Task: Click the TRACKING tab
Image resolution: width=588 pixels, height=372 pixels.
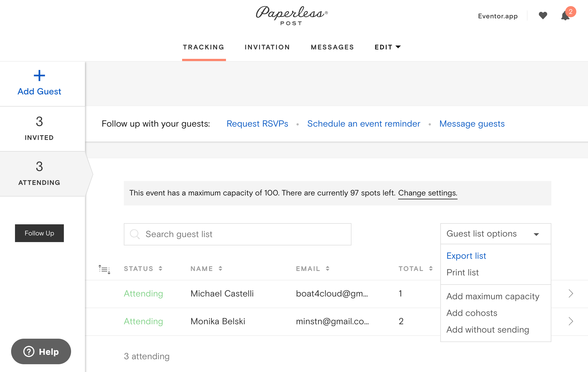Action: coord(203,47)
